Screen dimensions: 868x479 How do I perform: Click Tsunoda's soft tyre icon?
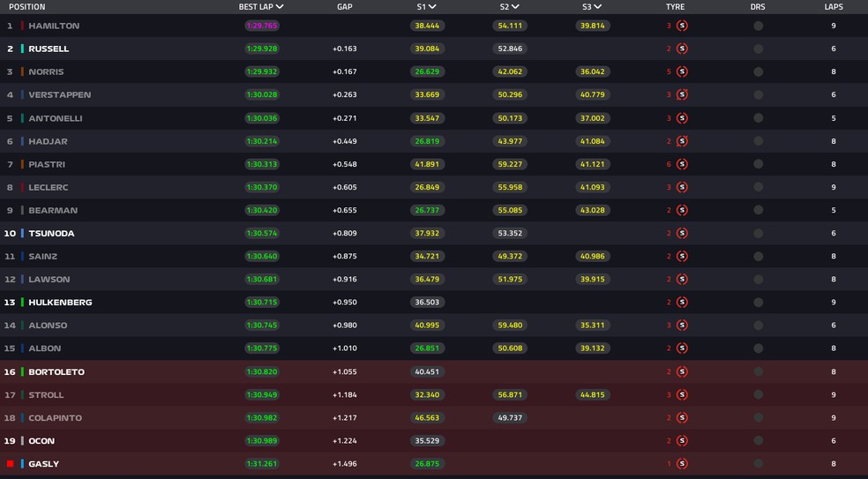tap(682, 233)
